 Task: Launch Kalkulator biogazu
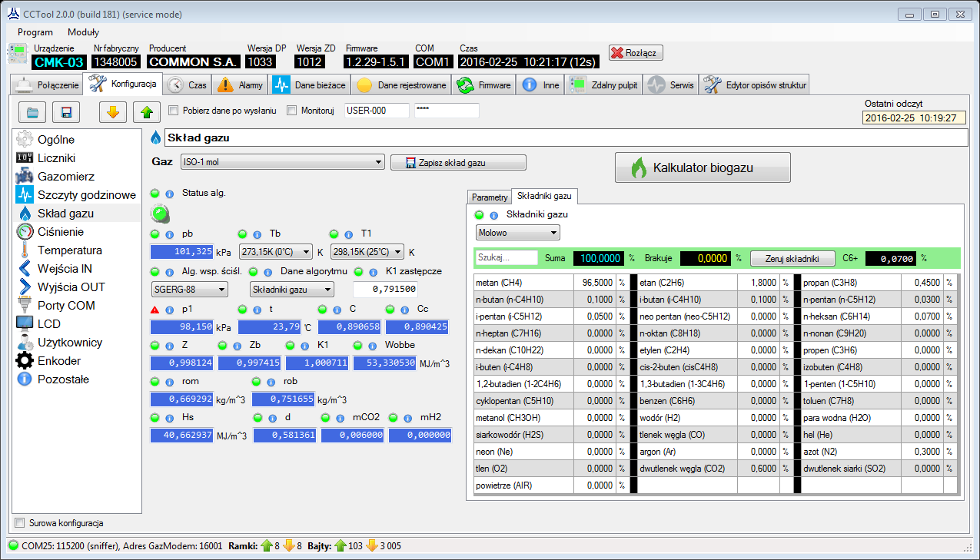[702, 167]
